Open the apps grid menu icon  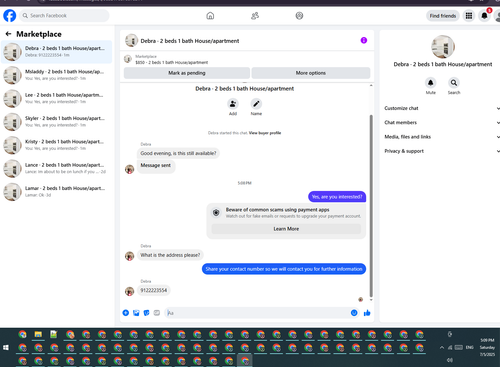click(469, 16)
